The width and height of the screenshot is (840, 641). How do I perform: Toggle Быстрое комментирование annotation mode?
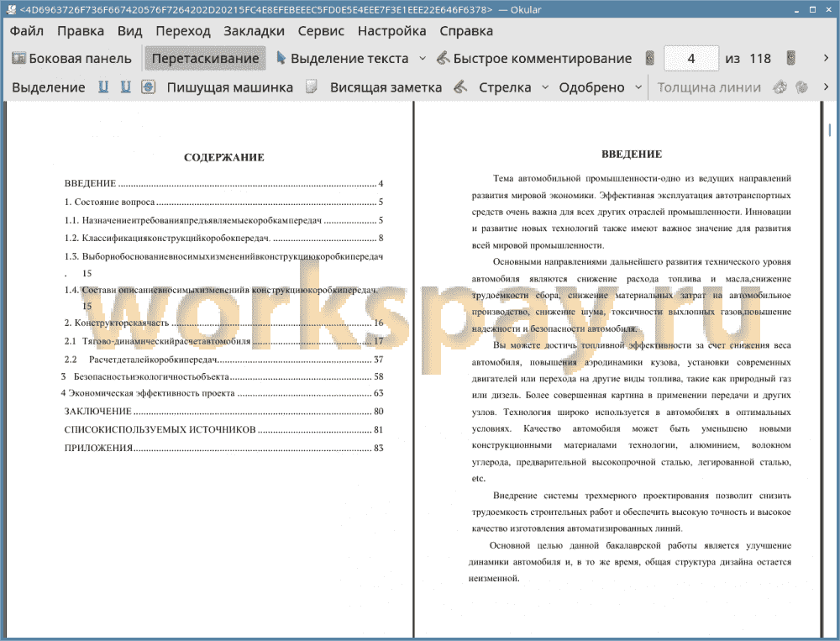click(534, 59)
